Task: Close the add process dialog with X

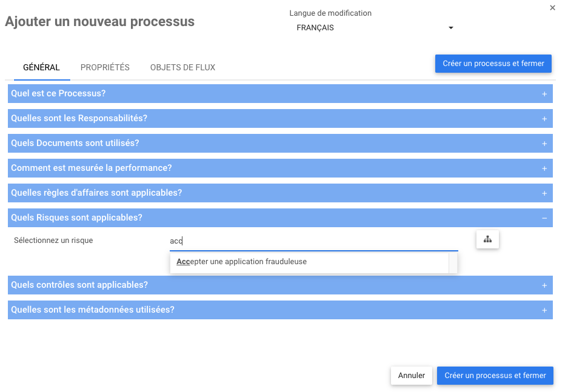Action: coord(552,8)
